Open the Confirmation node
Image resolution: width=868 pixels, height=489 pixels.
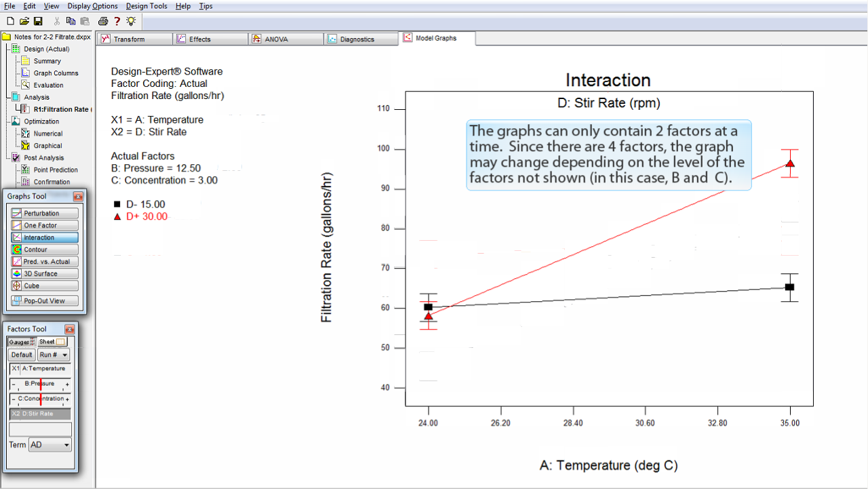pyautogui.click(x=46, y=182)
